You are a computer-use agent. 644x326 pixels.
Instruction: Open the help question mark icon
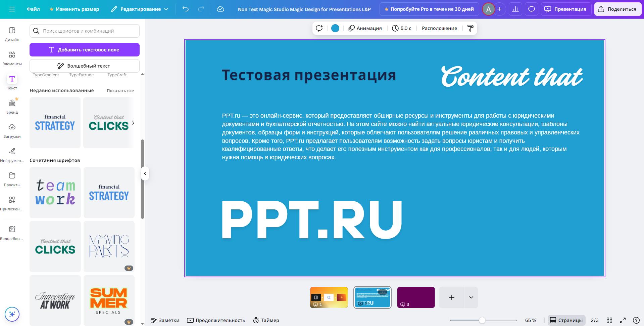[x=636, y=320]
